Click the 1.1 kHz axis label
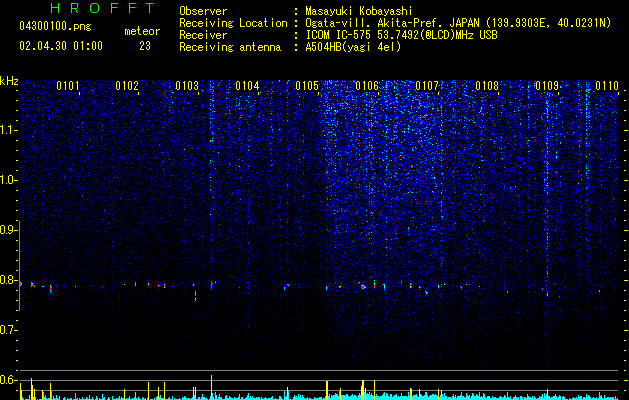This screenshot has width=629, height=400. (x=8, y=130)
